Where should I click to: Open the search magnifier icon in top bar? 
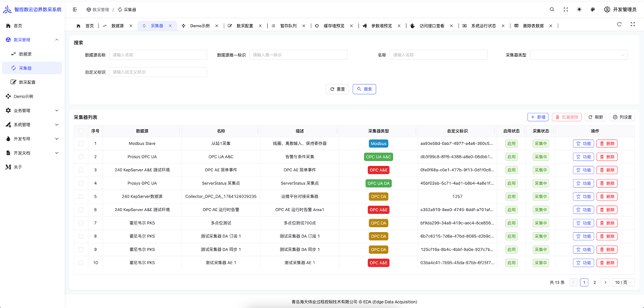tap(552, 10)
